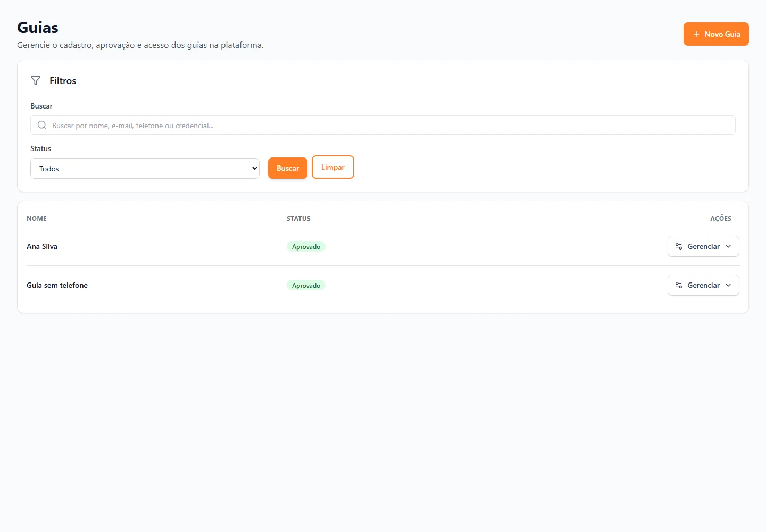Viewport: 766px width, 532px height.
Task: Expand chevron on Ana Silva's Gerenciar button
Action: click(x=728, y=246)
